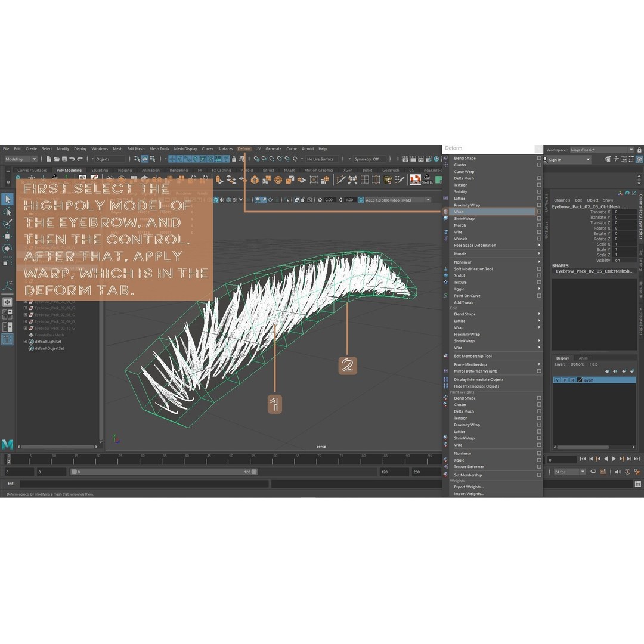Click the New Scene icon

(x=49, y=159)
